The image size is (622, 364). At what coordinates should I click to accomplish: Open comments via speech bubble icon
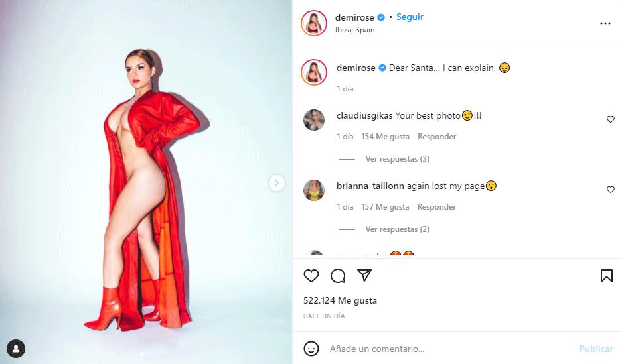[338, 276]
